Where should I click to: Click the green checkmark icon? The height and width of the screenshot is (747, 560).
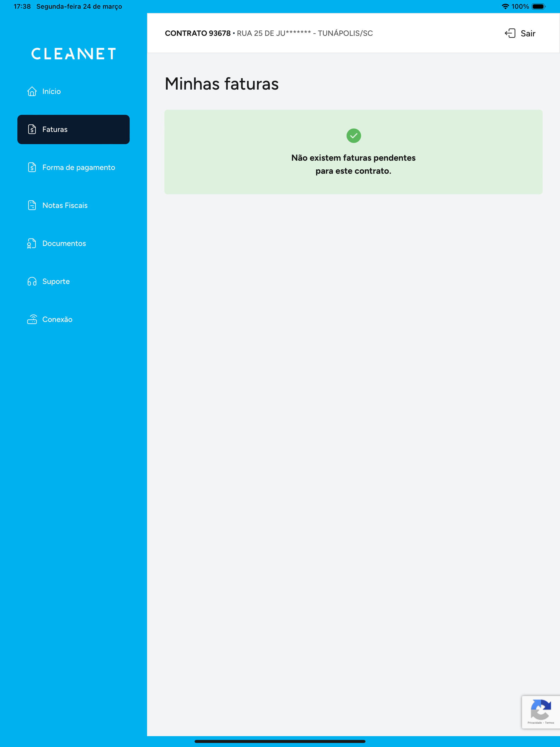354,136
